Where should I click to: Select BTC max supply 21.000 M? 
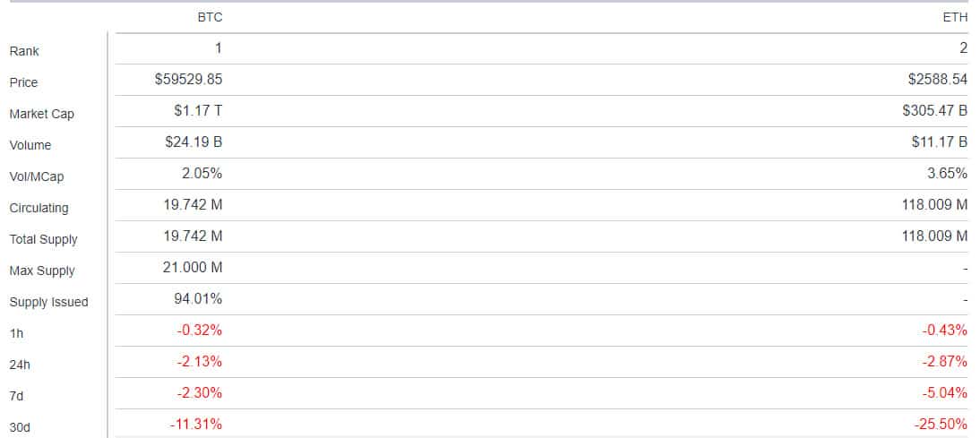[193, 268]
